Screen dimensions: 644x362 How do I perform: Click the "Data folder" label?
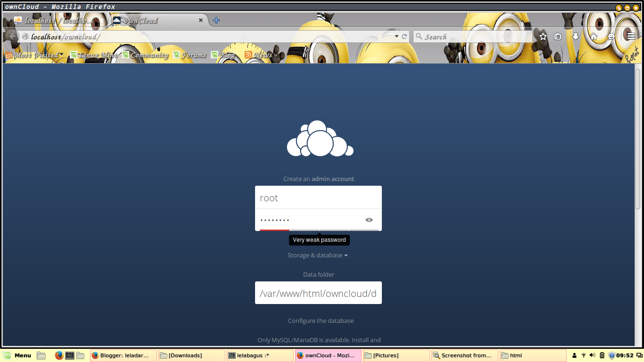tap(319, 274)
